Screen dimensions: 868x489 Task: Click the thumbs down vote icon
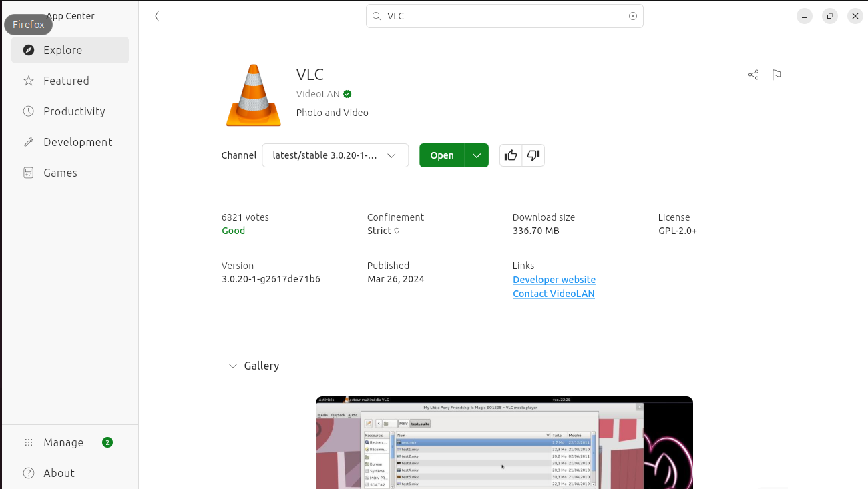tap(533, 155)
